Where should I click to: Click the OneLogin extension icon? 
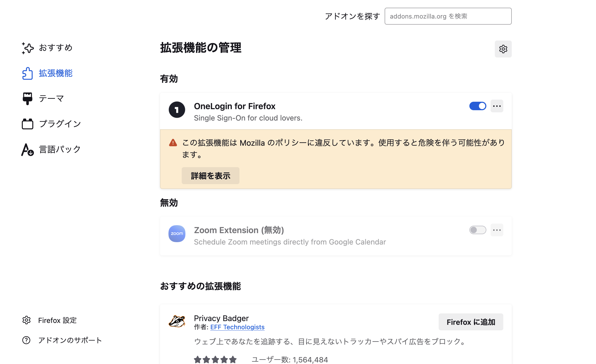pos(177,110)
